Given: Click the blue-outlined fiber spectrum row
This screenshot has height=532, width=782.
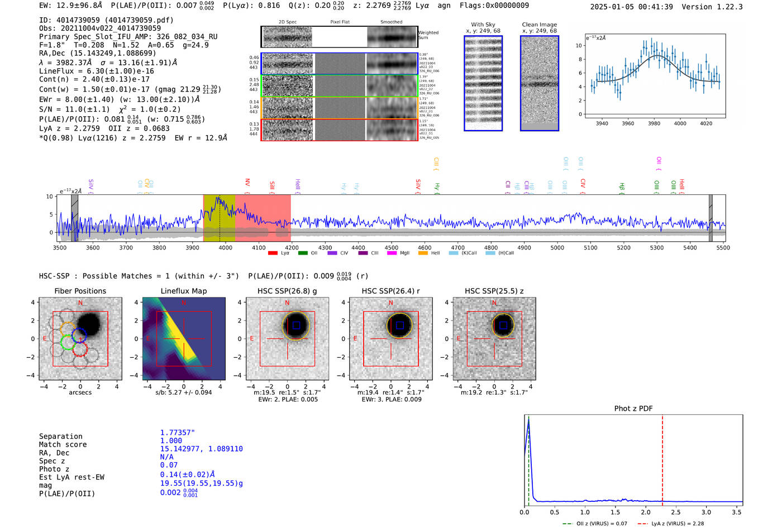Looking at the screenshot, I should 339,64.
